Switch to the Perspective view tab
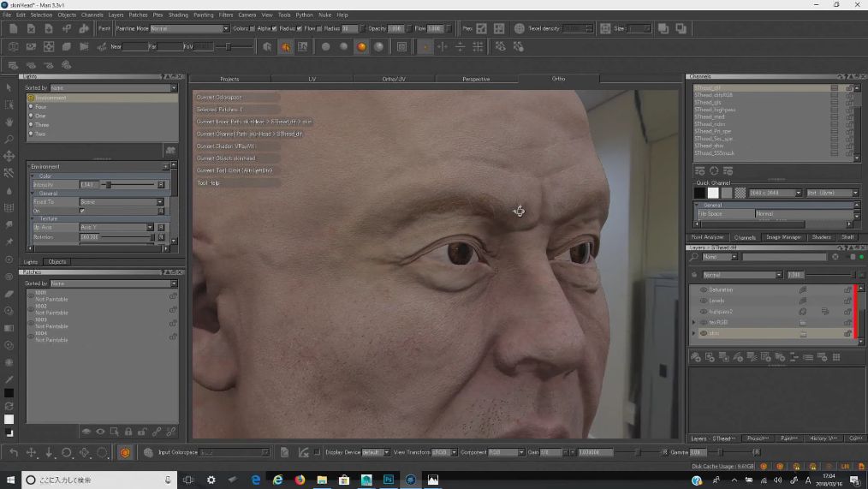 click(476, 79)
